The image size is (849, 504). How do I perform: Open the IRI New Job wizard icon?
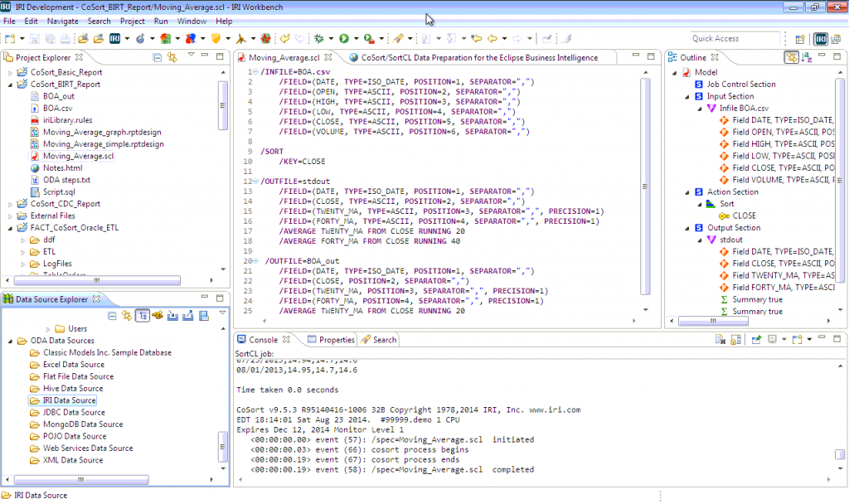(115, 38)
